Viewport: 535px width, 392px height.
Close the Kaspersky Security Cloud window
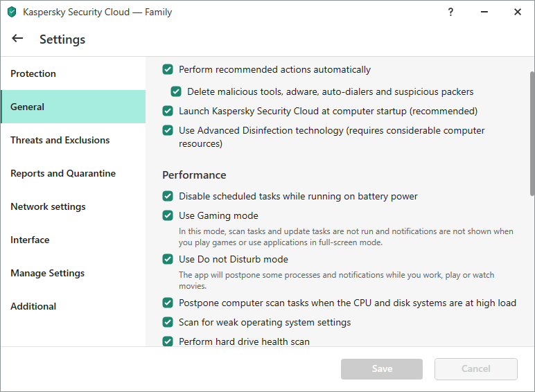518,12
